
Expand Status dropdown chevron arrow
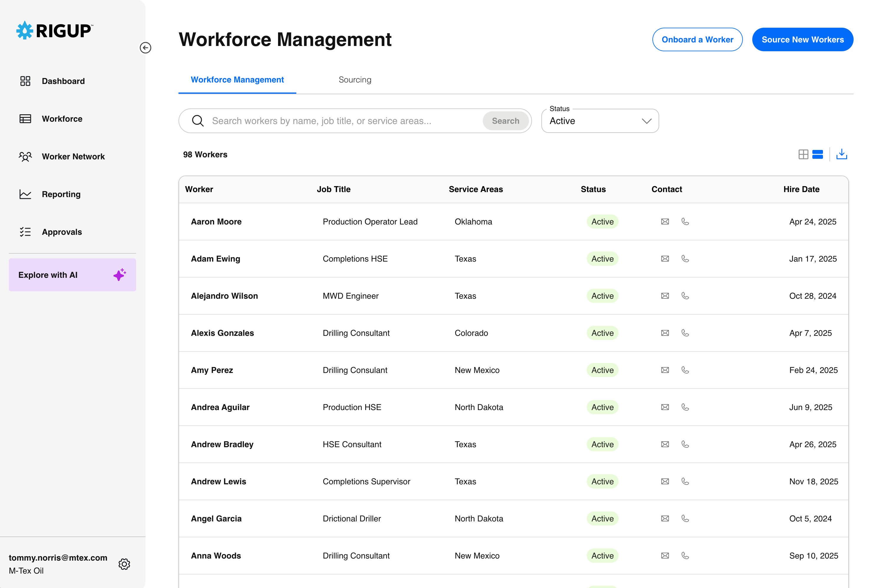point(647,121)
